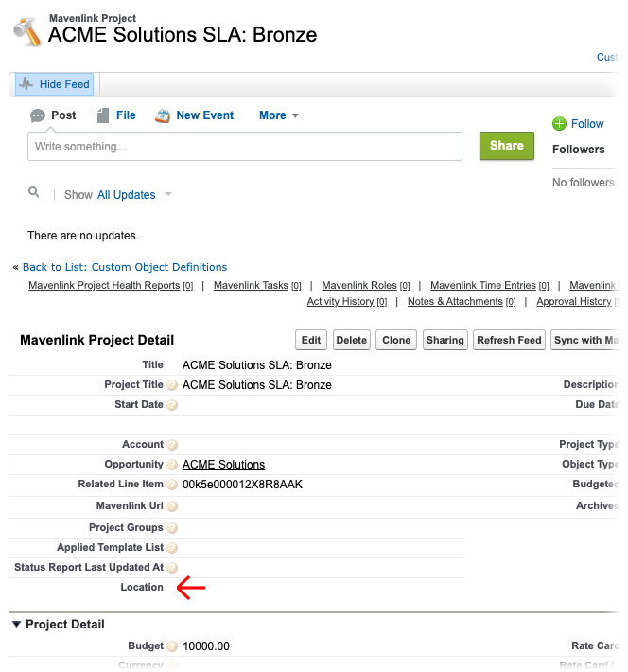Expand the Show All Updates filter arrow
This screenshot has width=628, height=672.
tap(168, 194)
